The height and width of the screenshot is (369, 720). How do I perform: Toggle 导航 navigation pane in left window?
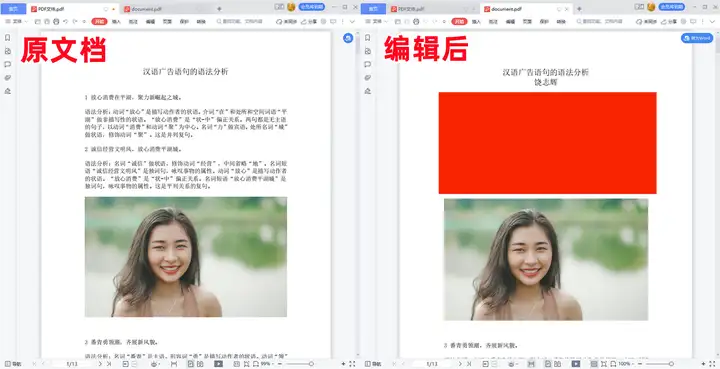(x=13, y=364)
